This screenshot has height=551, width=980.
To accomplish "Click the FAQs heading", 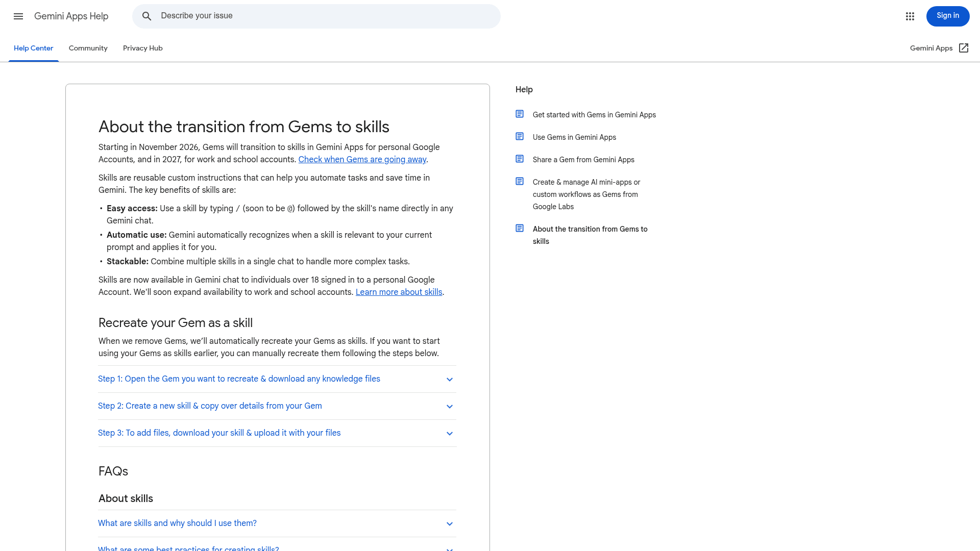I will [113, 471].
